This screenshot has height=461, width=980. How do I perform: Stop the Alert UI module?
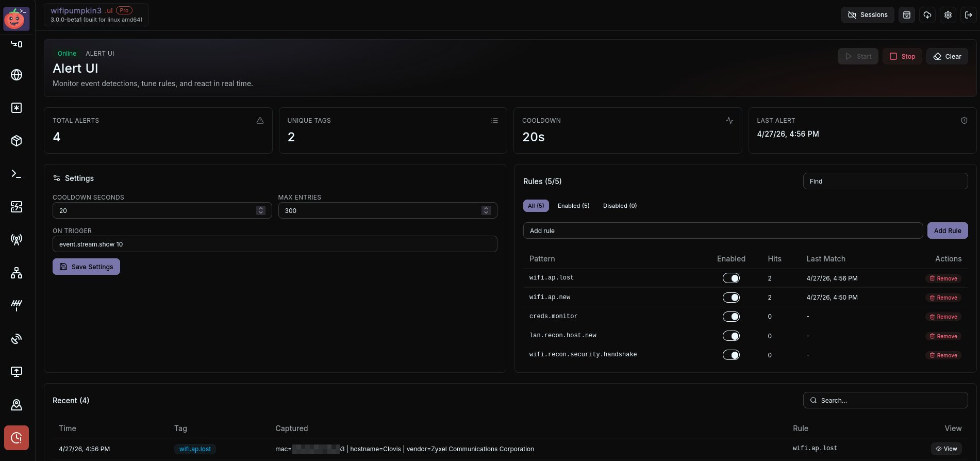pyautogui.click(x=902, y=56)
